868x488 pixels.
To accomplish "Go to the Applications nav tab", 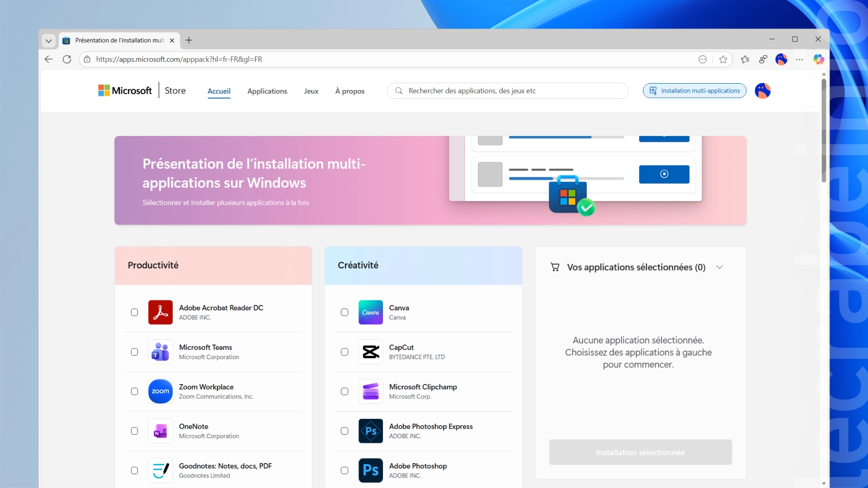I will 267,91.
